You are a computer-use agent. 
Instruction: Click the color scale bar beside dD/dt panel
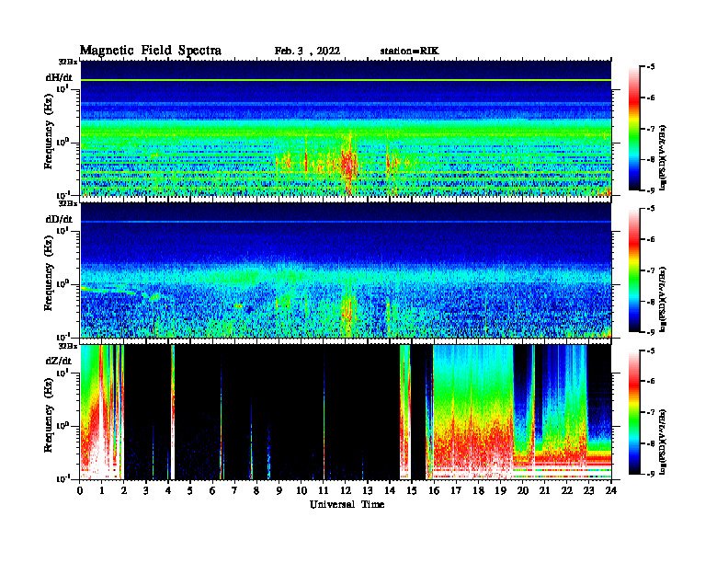pos(634,270)
